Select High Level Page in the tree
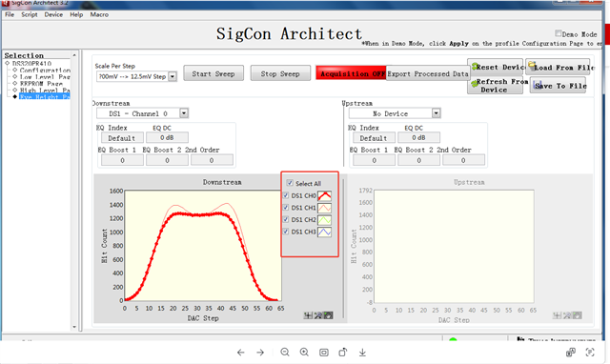This screenshot has width=610, height=364. [45, 90]
